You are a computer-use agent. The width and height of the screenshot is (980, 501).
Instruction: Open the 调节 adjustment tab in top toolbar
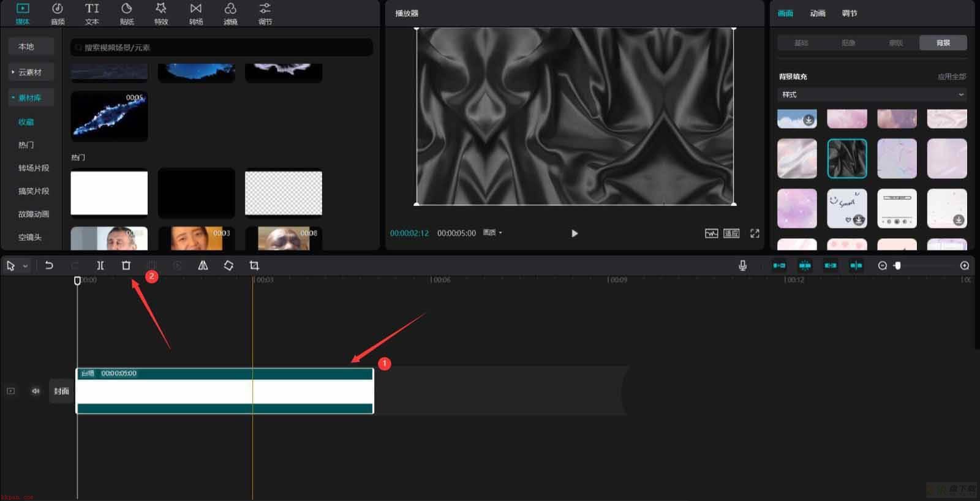point(265,13)
